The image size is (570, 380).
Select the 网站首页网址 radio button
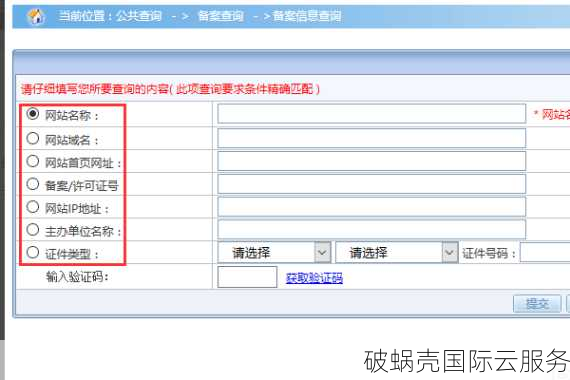[33, 161]
